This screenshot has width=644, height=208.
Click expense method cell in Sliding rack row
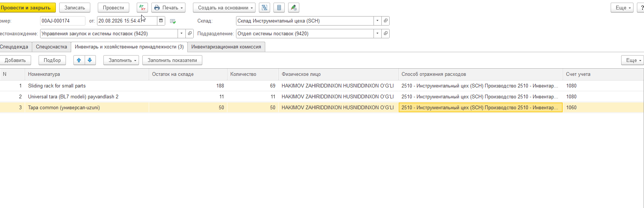click(x=481, y=86)
